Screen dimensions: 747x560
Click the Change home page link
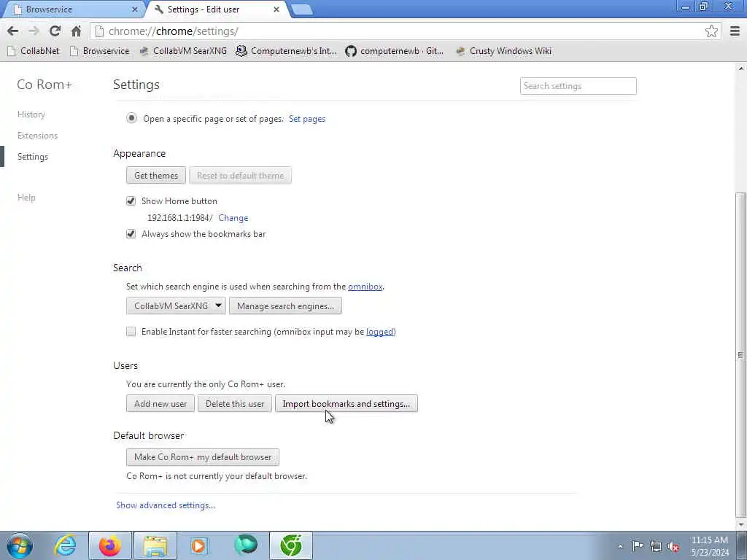233,217
